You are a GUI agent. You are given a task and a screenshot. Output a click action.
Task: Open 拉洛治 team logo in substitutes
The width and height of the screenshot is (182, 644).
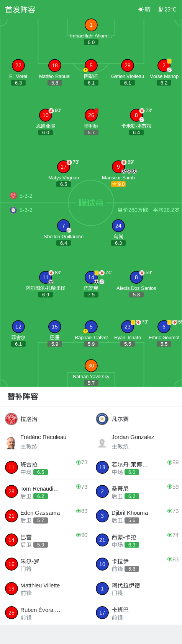tap(11, 419)
